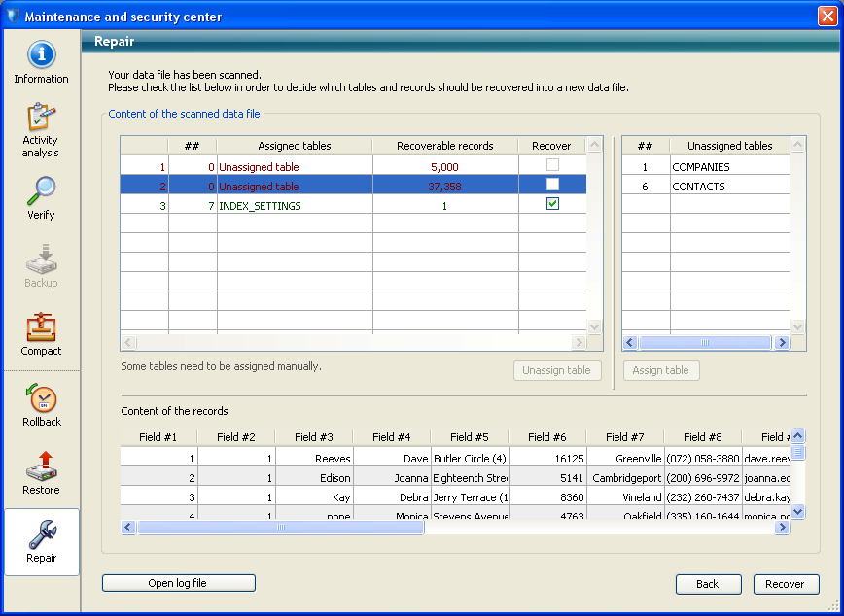The width and height of the screenshot is (844, 616).
Task: Click the Open log file button
Action: pos(178,583)
